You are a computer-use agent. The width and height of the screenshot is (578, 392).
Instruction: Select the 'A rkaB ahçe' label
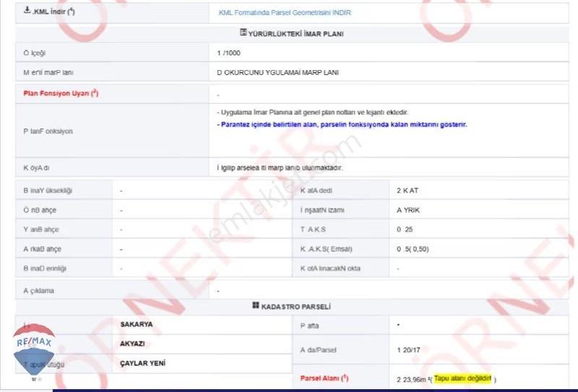(43, 249)
